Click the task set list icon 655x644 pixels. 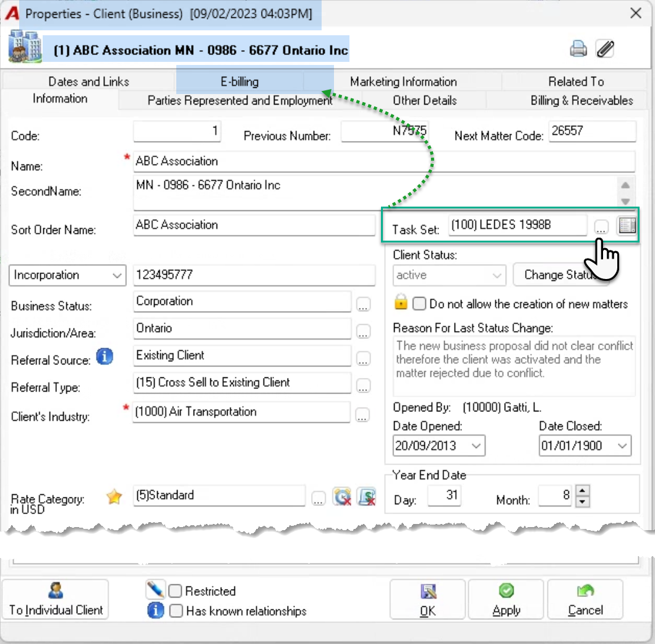tap(627, 225)
